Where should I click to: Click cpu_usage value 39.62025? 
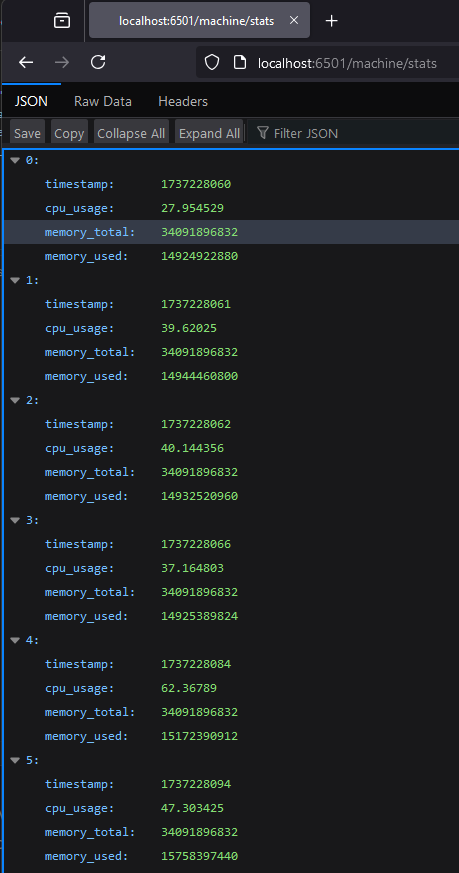click(189, 328)
